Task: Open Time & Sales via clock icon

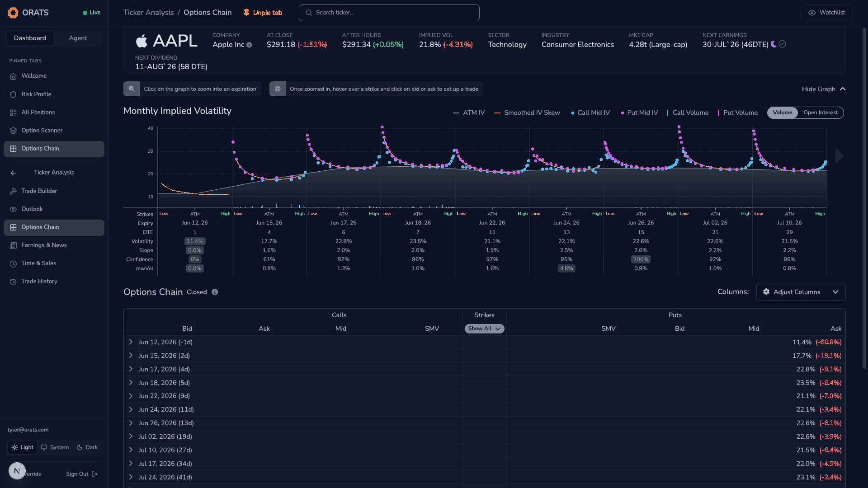Action: pyautogui.click(x=13, y=263)
